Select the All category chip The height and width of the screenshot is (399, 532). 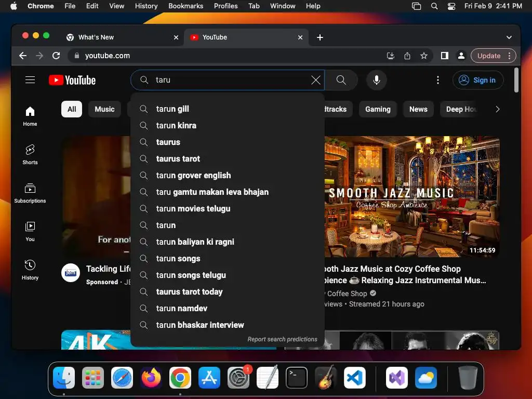[x=72, y=109]
